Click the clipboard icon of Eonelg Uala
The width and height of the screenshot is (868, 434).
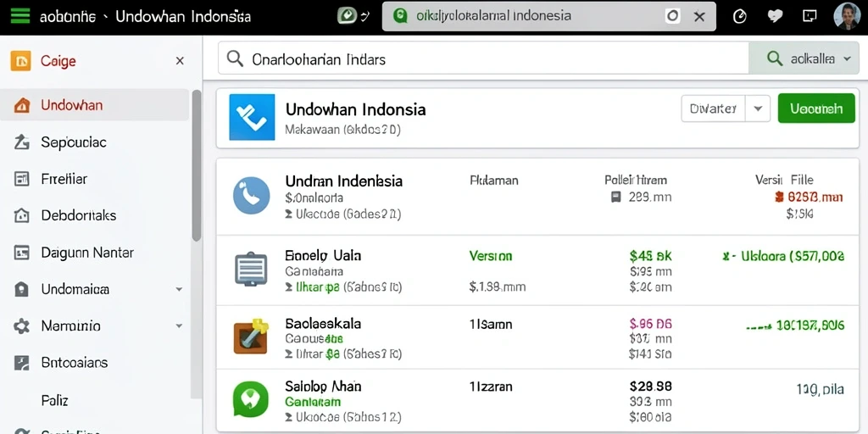pos(251,269)
